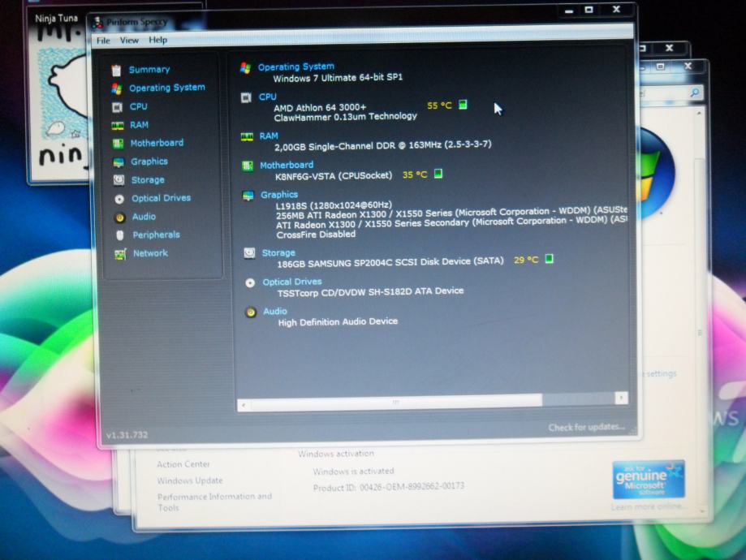Open Graphics heading link in summary
746x560 pixels.
(x=279, y=195)
